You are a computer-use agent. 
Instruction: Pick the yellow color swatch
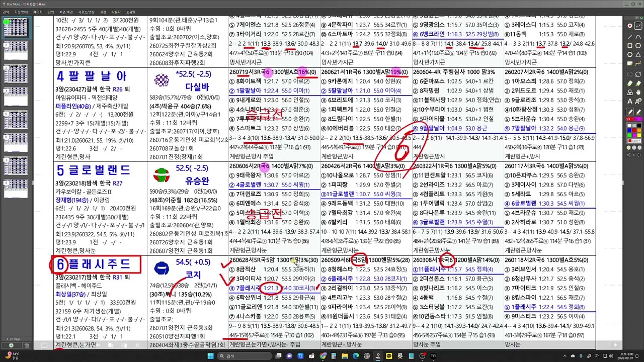pos(639,135)
